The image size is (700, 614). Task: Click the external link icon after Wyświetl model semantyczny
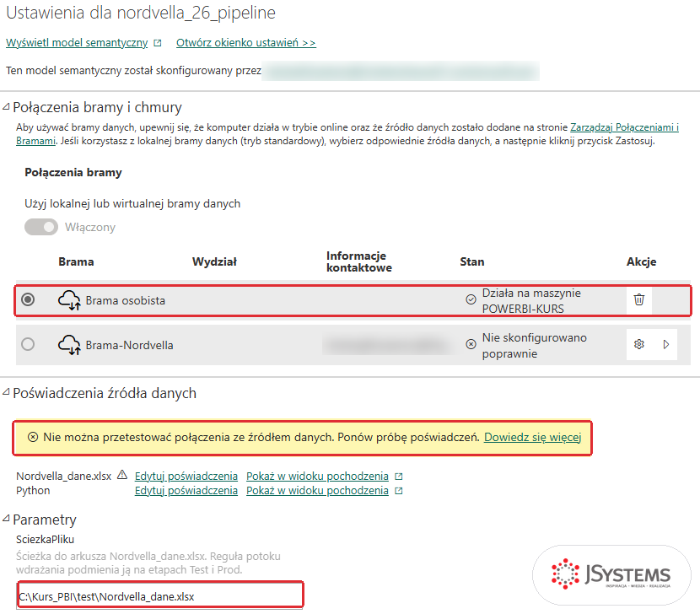tap(158, 43)
